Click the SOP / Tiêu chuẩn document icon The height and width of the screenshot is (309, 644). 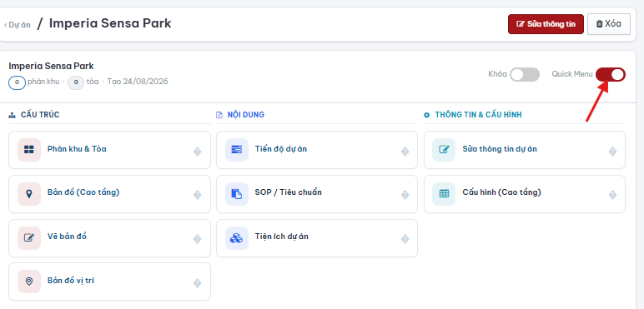click(237, 194)
